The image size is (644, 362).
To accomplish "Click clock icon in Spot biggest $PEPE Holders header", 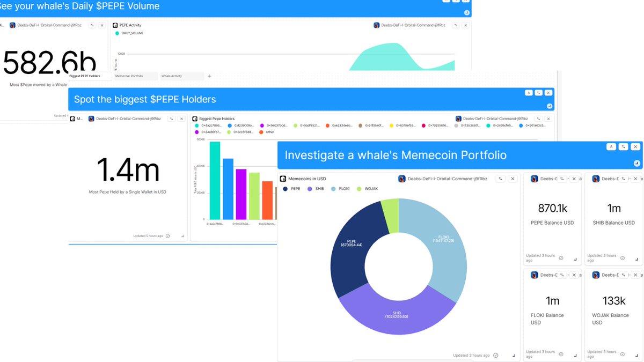I will pyautogui.click(x=549, y=106).
